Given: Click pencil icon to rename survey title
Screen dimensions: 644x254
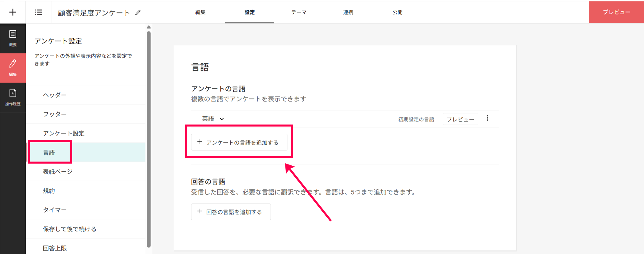Looking at the screenshot, I should (x=138, y=13).
